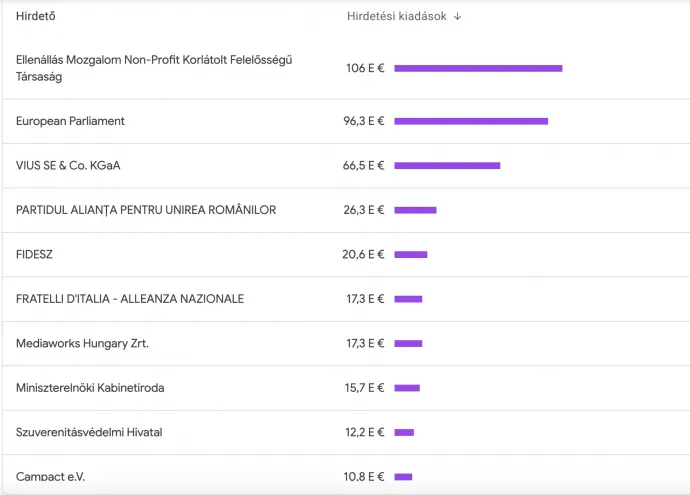The width and height of the screenshot is (690, 495).
Task: Click the purple bar for European Parliament
Action: point(471,121)
